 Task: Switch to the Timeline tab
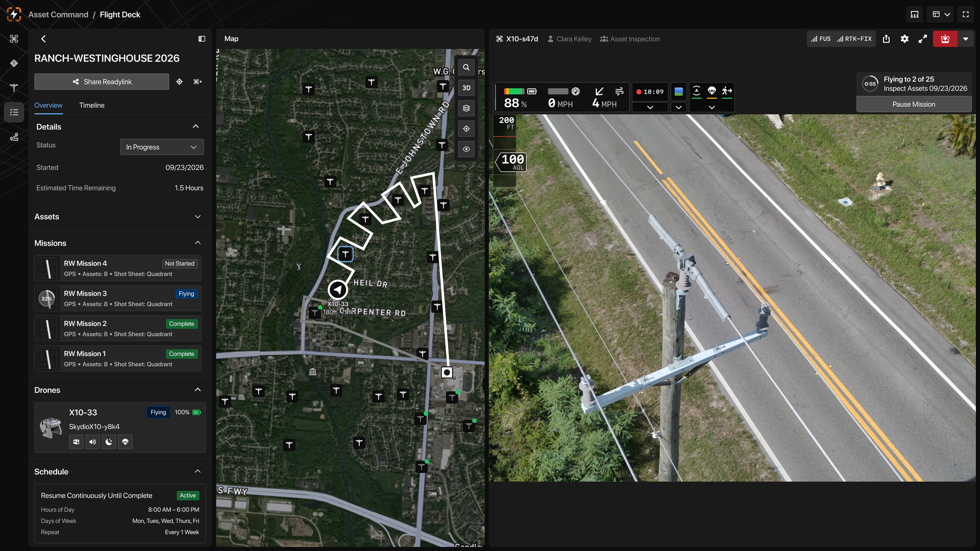click(x=92, y=105)
